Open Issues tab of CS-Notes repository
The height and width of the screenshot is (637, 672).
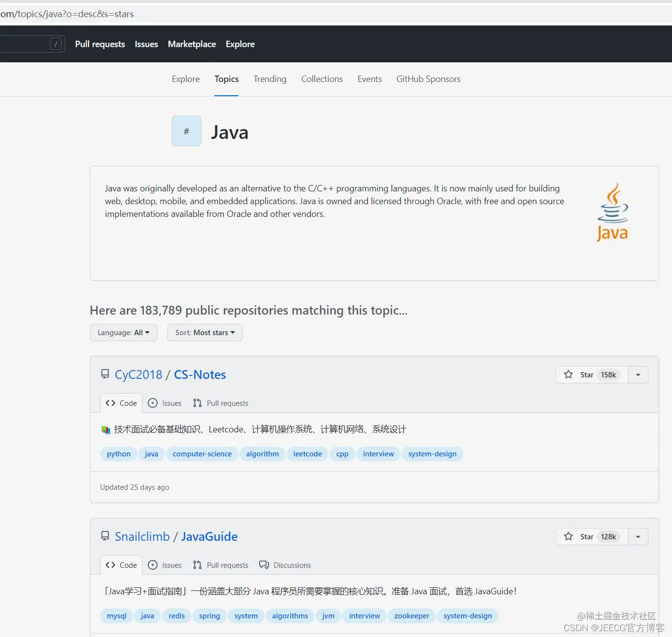tap(165, 403)
